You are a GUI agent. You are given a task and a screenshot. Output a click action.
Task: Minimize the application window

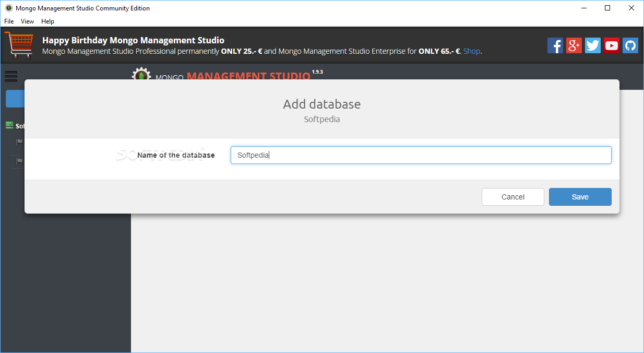coord(583,8)
